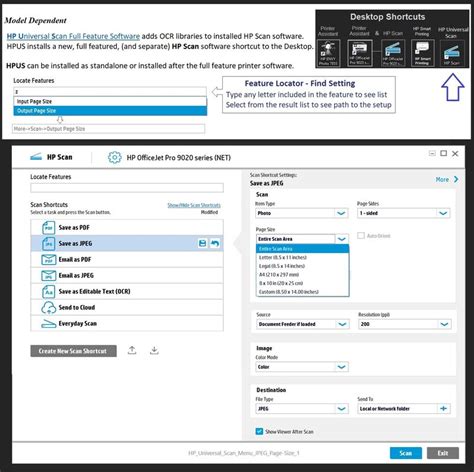Open Printer Assistant HP ENVY shortcut
Image resolution: width=474 pixels, height=472 pixels.
329,53
